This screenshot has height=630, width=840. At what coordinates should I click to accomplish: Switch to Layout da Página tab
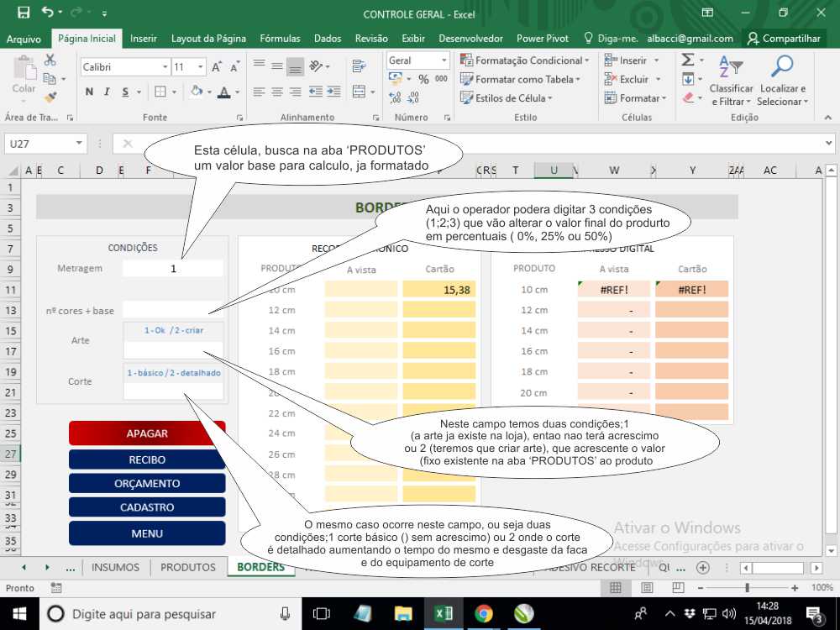click(x=208, y=39)
